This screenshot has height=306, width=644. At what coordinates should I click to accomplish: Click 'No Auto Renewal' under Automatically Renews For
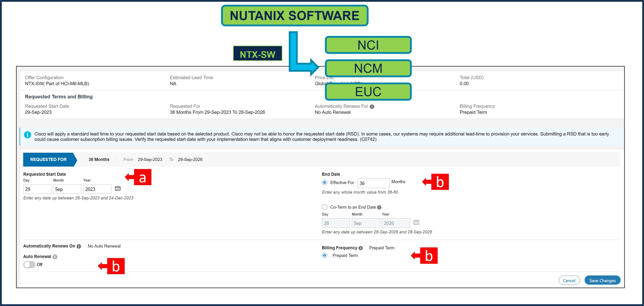pyautogui.click(x=332, y=112)
